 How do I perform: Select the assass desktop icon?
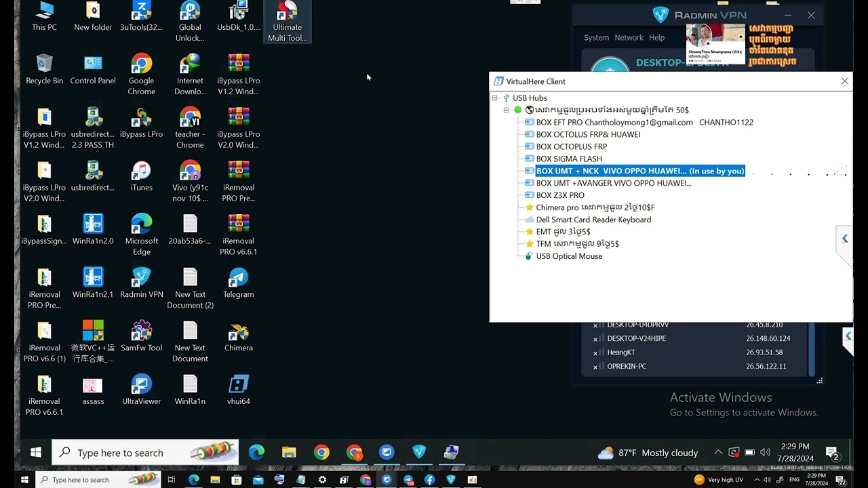point(93,390)
